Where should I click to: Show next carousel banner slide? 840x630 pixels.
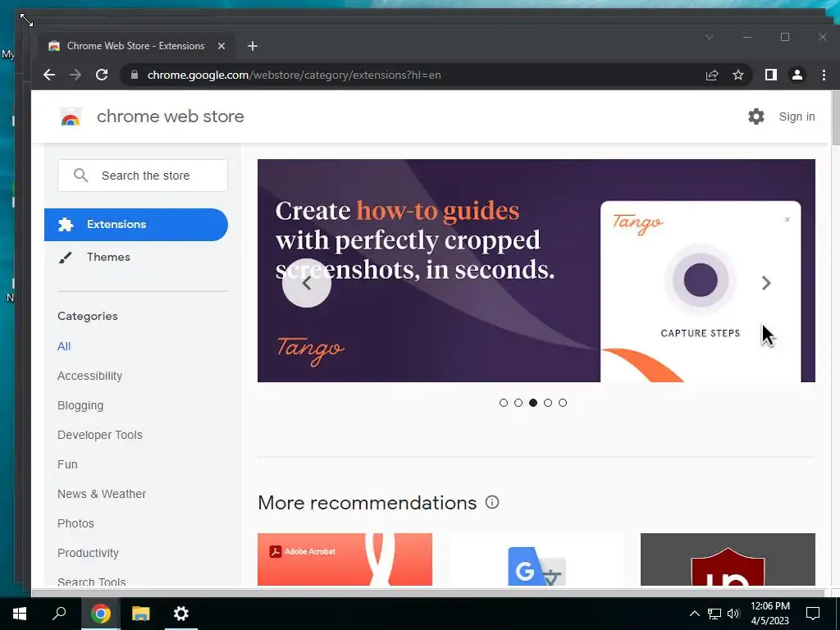766,283
